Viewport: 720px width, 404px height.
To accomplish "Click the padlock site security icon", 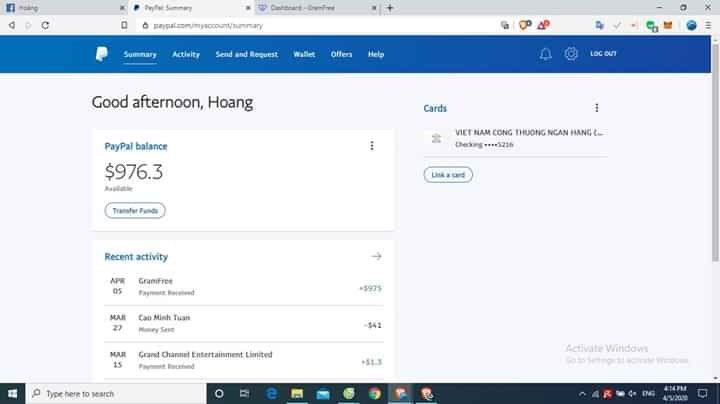I will (x=145, y=25).
